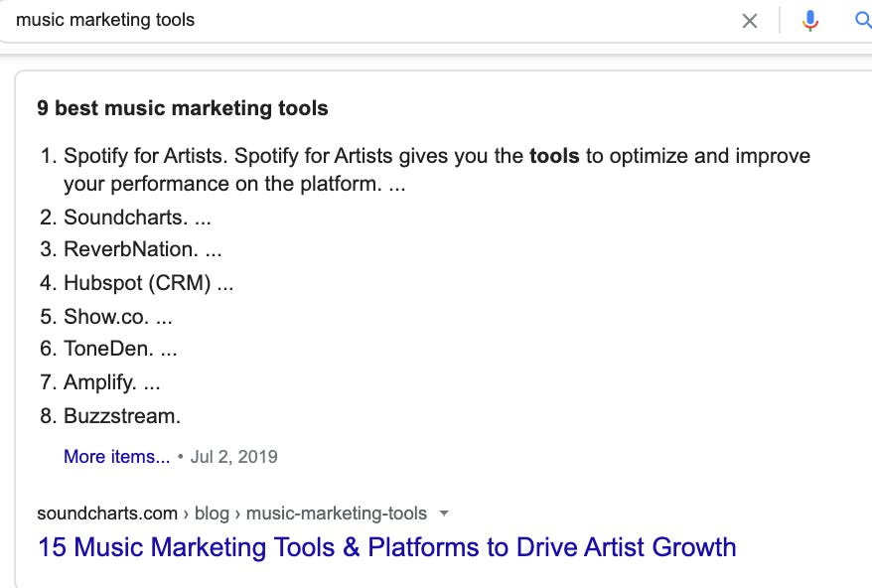The height and width of the screenshot is (588, 872).
Task: Click the '9 best music marketing tools' heading
Action: pos(183,108)
